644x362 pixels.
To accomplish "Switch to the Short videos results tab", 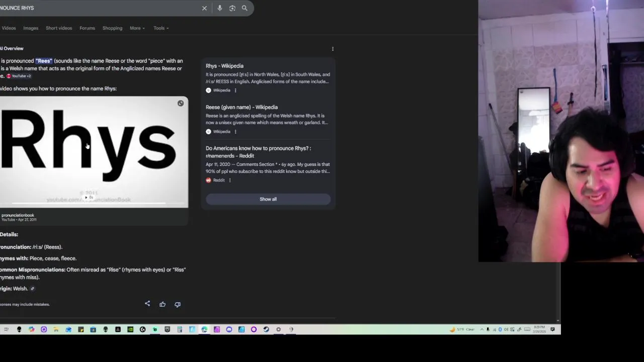I will tap(59, 28).
